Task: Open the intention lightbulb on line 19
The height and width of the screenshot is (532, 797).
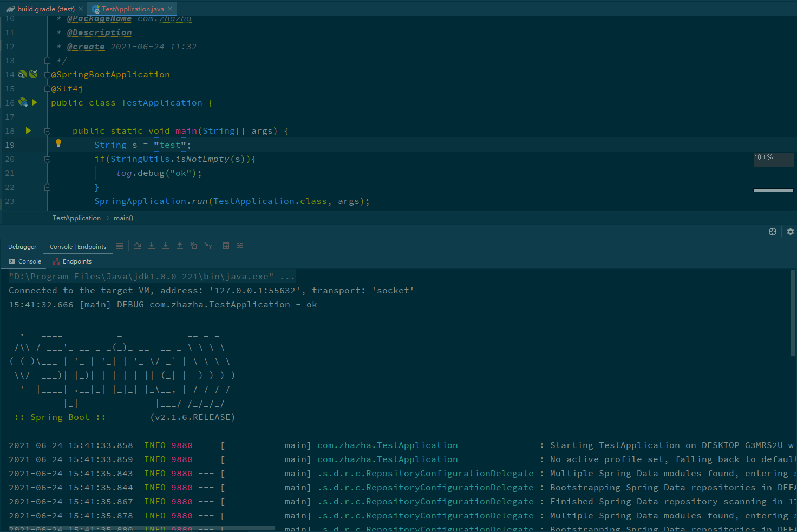Action: (x=58, y=143)
